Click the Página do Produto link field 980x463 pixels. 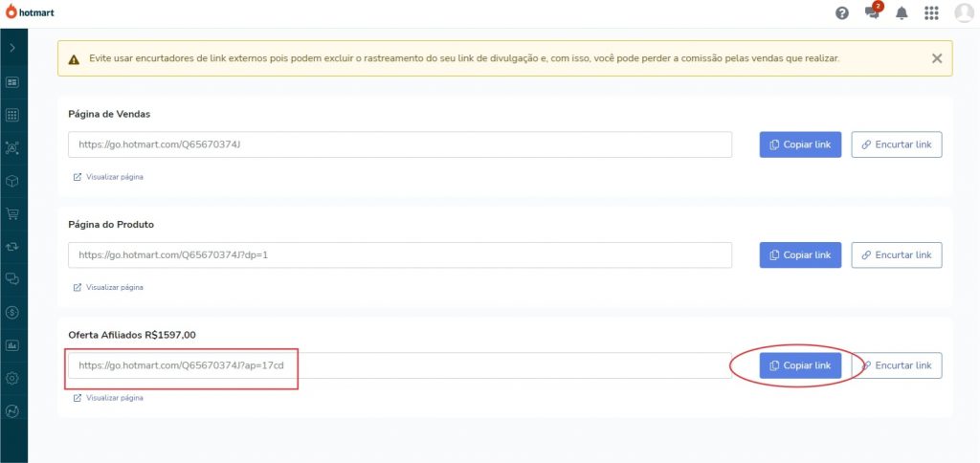(400, 254)
